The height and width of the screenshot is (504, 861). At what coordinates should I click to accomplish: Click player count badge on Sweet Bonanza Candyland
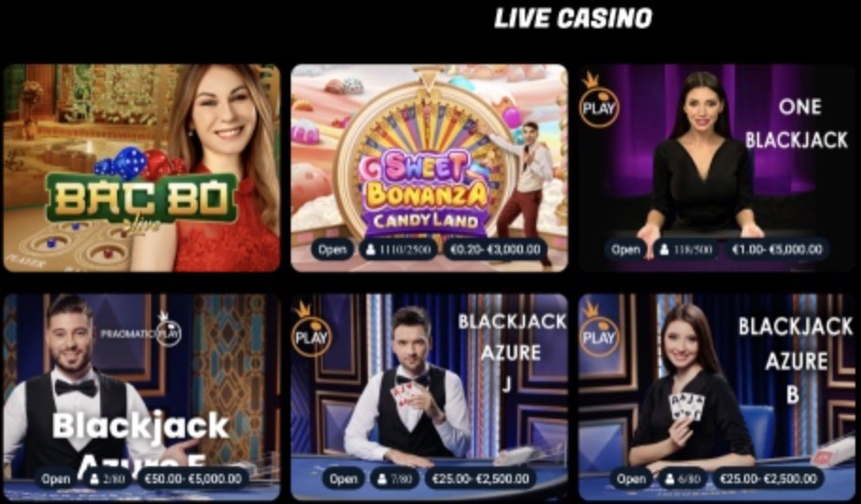coord(398,250)
